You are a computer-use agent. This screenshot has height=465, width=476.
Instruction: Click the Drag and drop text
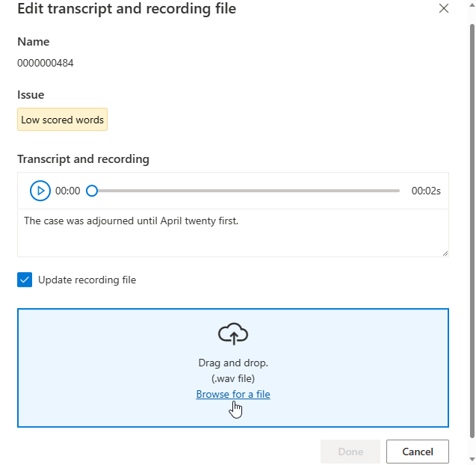[233, 363]
